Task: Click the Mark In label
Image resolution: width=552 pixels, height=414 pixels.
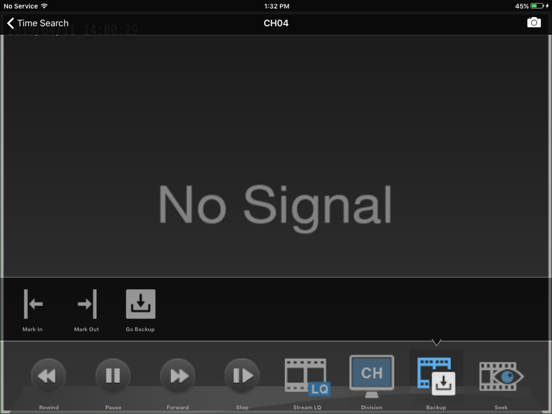Action: pos(32,329)
